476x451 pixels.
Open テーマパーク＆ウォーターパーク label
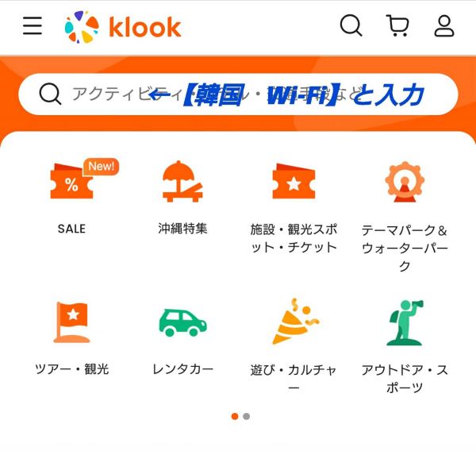pos(405,248)
